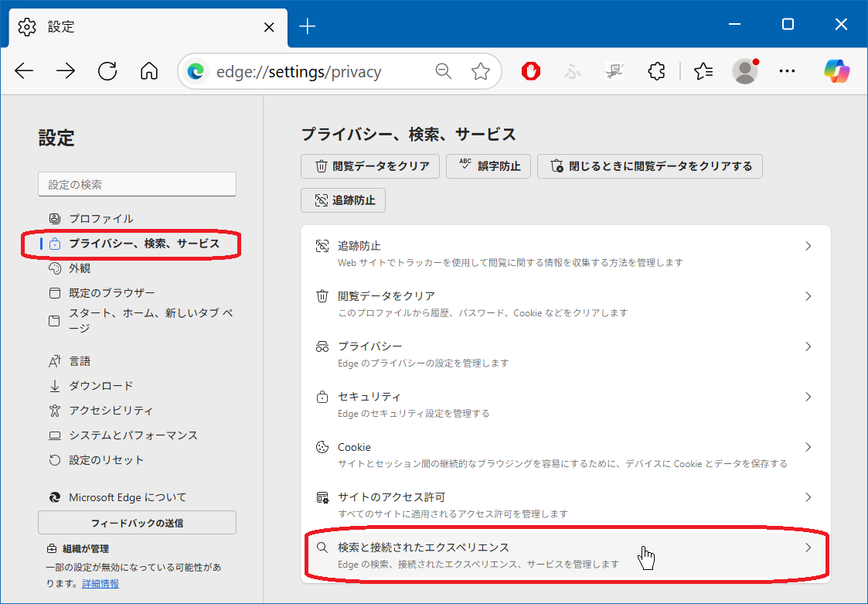Click the profile avatar icon

click(745, 72)
